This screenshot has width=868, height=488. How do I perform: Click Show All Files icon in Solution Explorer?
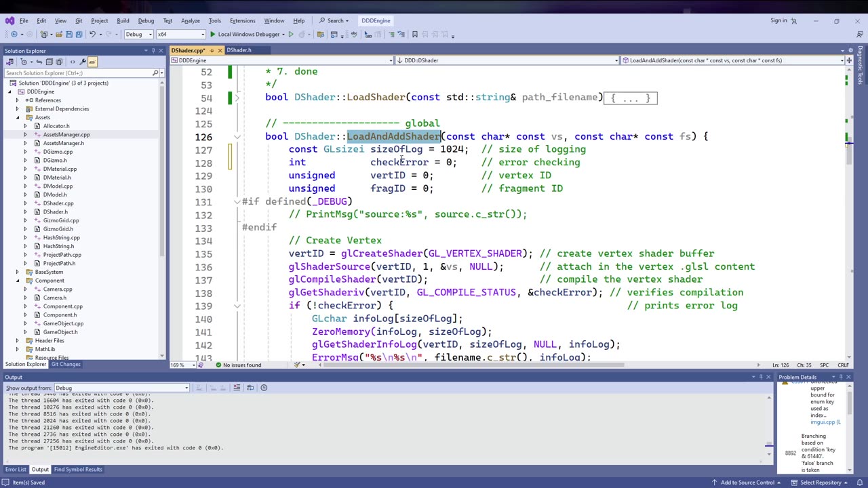tap(59, 62)
